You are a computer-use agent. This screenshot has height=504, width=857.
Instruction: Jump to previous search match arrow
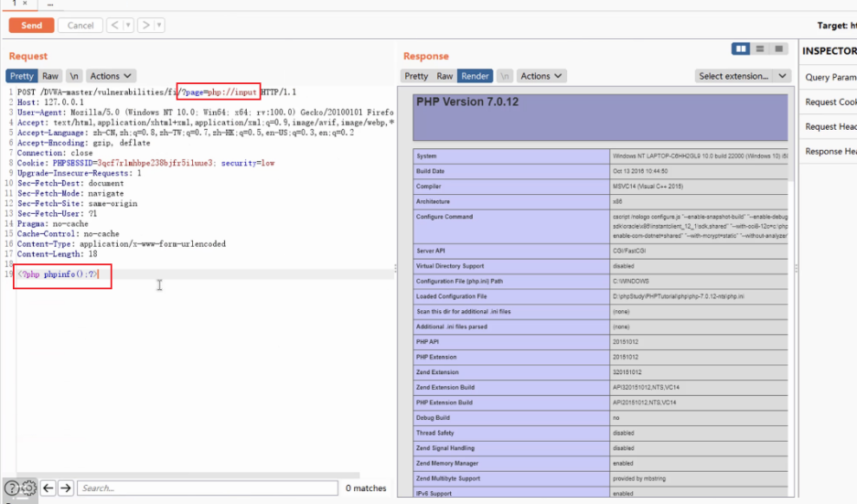point(48,488)
